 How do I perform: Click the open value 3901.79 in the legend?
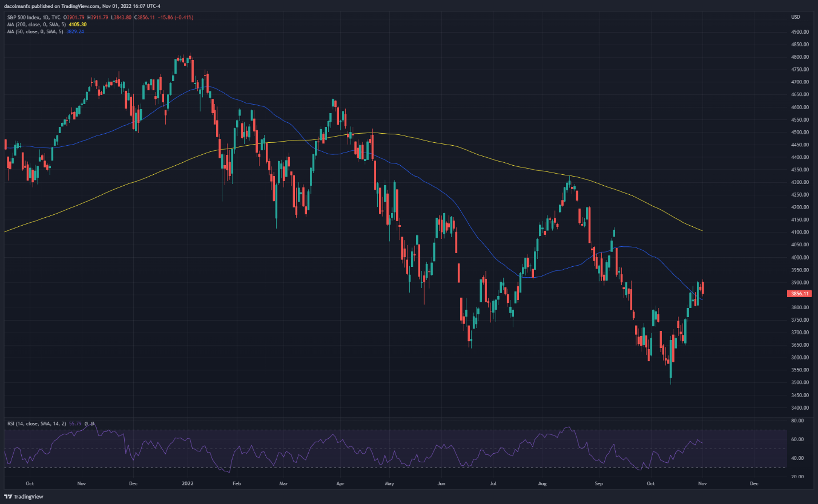point(75,17)
